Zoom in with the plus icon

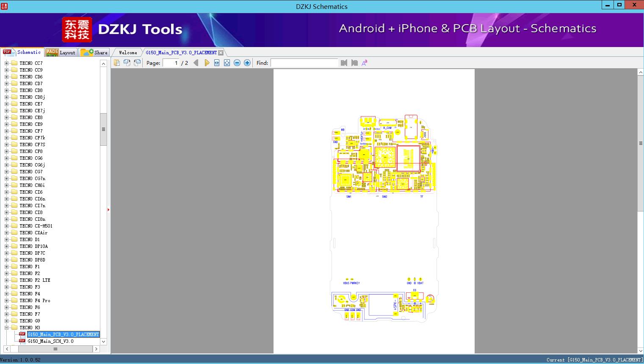click(247, 63)
